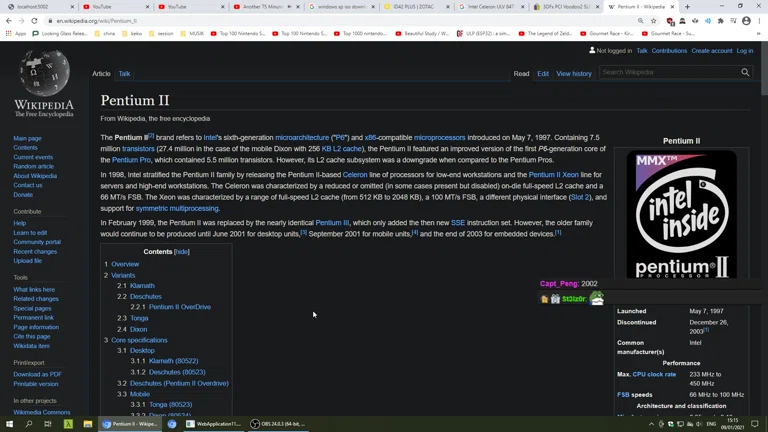
Task: Open the Contributions link
Action: 669,51
